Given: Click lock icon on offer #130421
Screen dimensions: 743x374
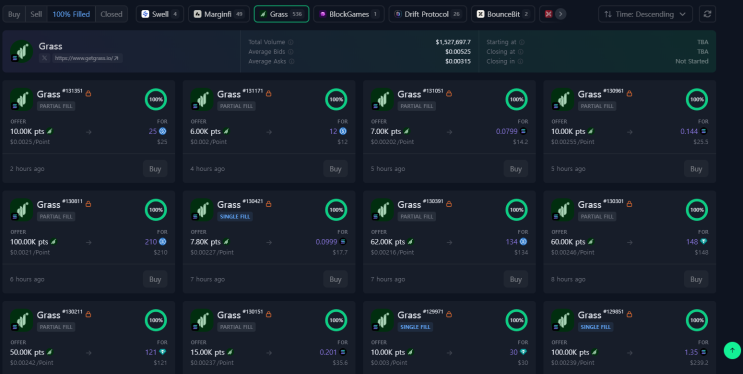Looking at the screenshot, I should pos(269,204).
